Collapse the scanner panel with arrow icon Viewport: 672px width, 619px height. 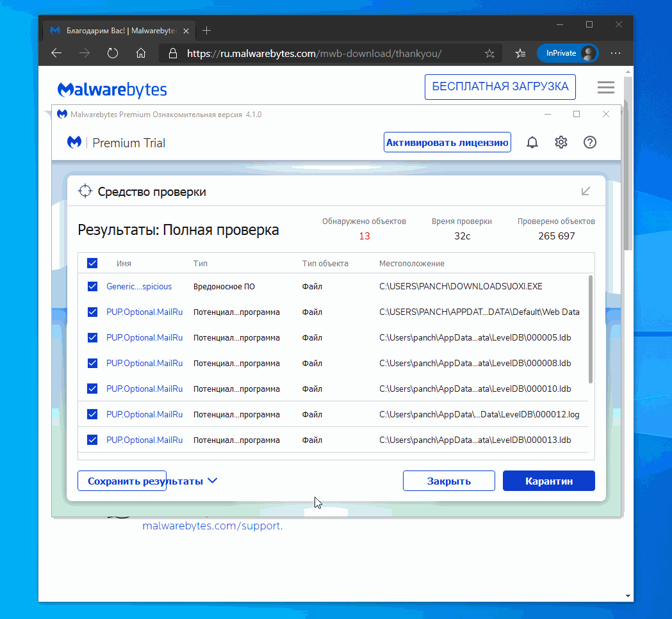(586, 191)
